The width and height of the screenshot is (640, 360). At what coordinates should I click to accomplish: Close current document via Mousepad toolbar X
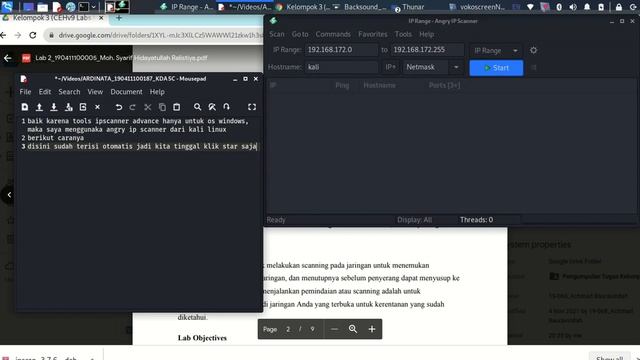98,107
